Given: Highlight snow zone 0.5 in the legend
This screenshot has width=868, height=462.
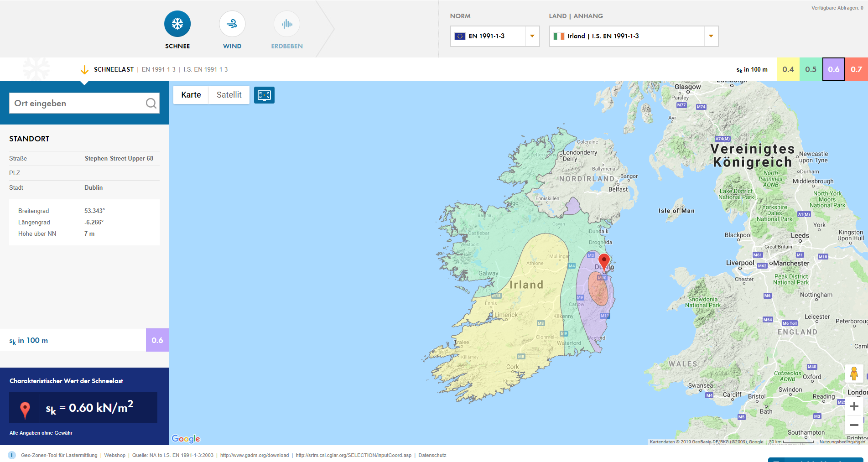Looking at the screenshot, I should [811, 69].
